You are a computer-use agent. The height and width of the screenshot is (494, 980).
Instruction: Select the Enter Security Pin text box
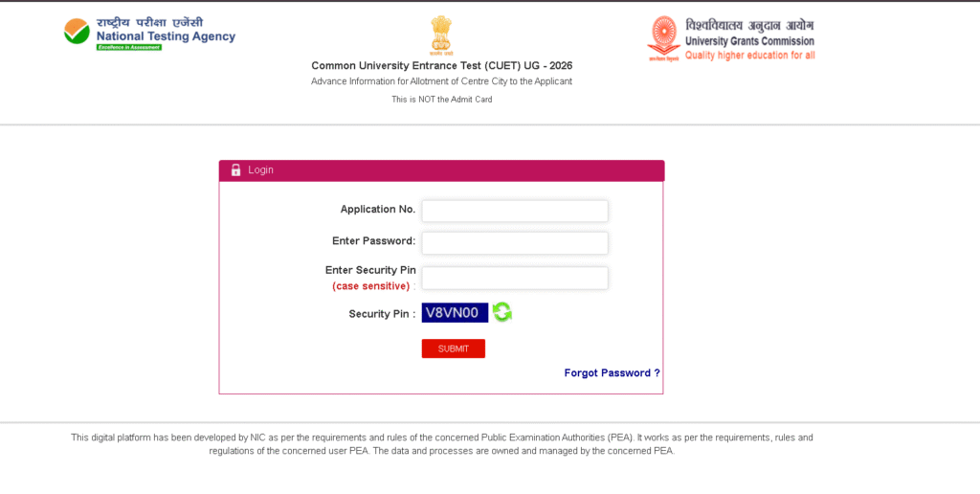(x=515, y=278)
